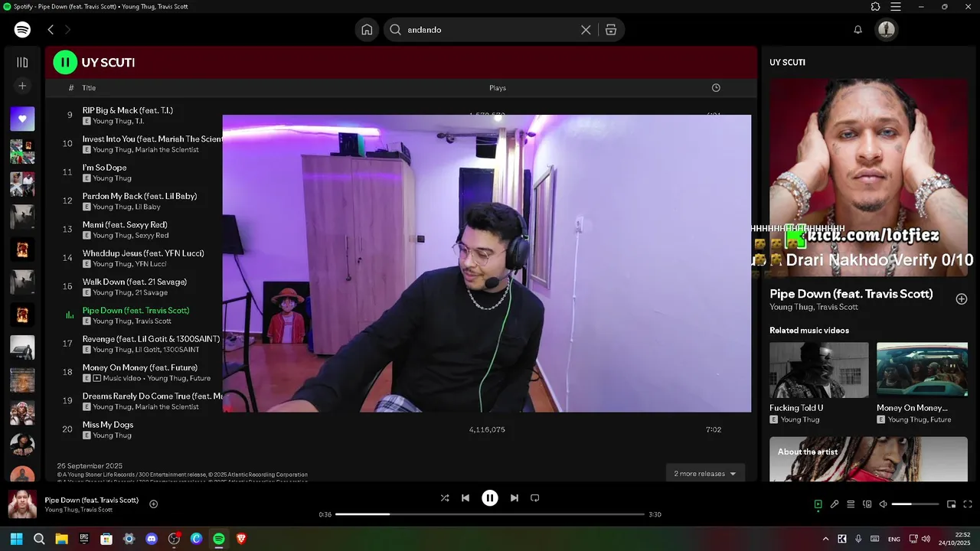Select Invest Into You track row
Screen dimensions: 980x551
153,139
